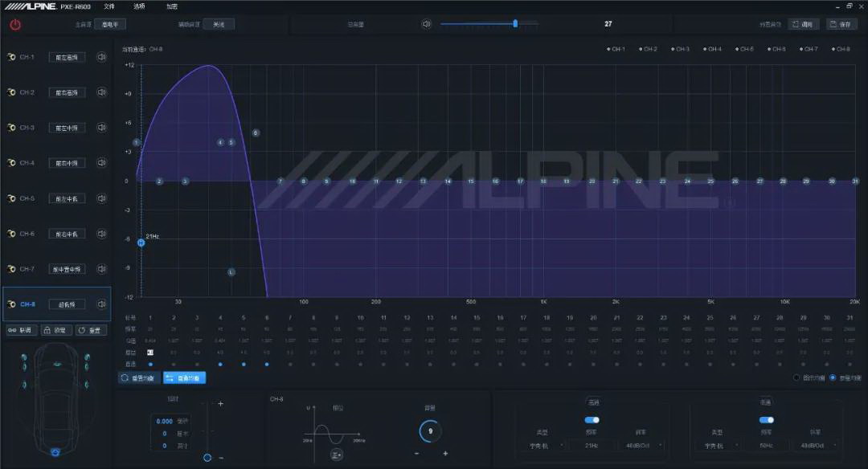This screenshot has height=469, width=868.
Task: Click the low-pass L handle on the graph
Action: coord(231,272)
